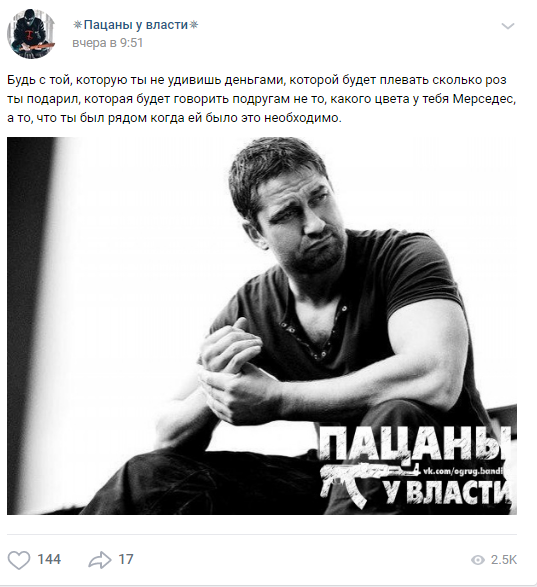Click the snowflake symbol after the group name

(193, 25)
